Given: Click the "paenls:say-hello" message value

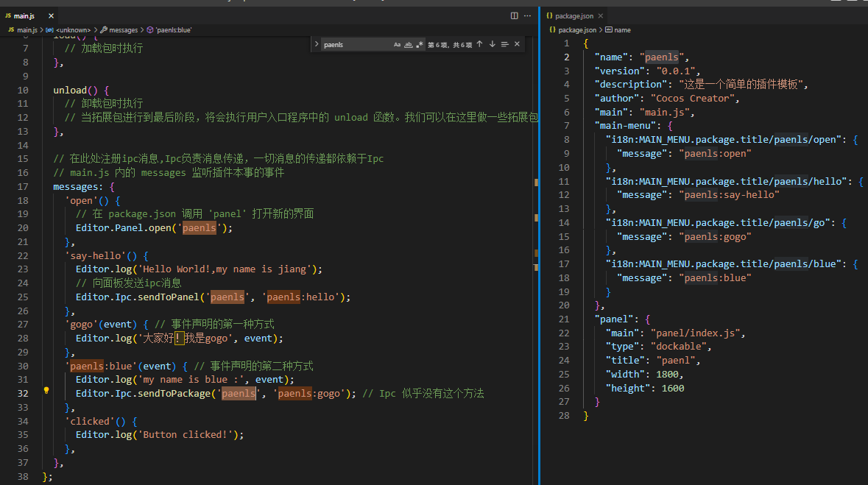Looking at the screenshot, I should [x=729, y=195].
